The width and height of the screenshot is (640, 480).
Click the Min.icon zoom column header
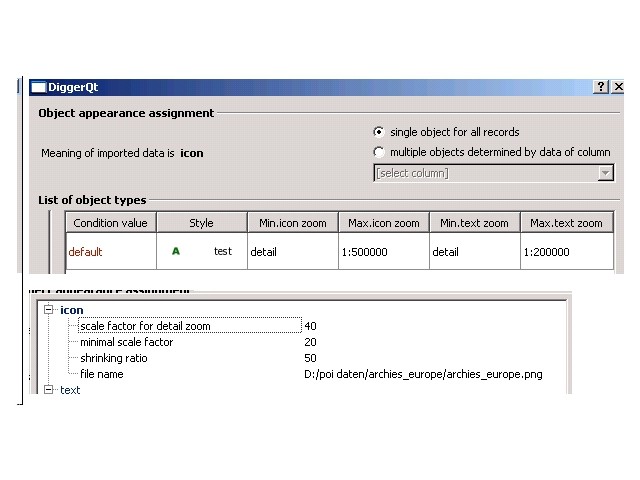(292, 223)
